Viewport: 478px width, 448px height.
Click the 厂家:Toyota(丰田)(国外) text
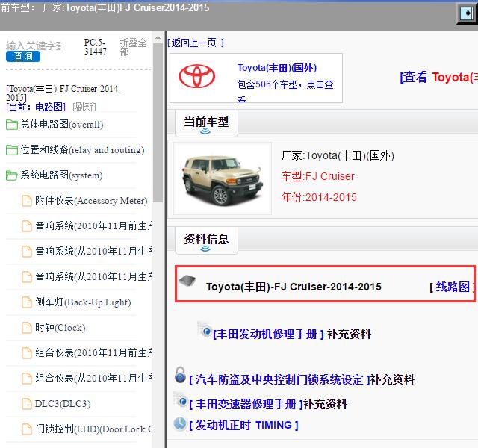(338, 156)
